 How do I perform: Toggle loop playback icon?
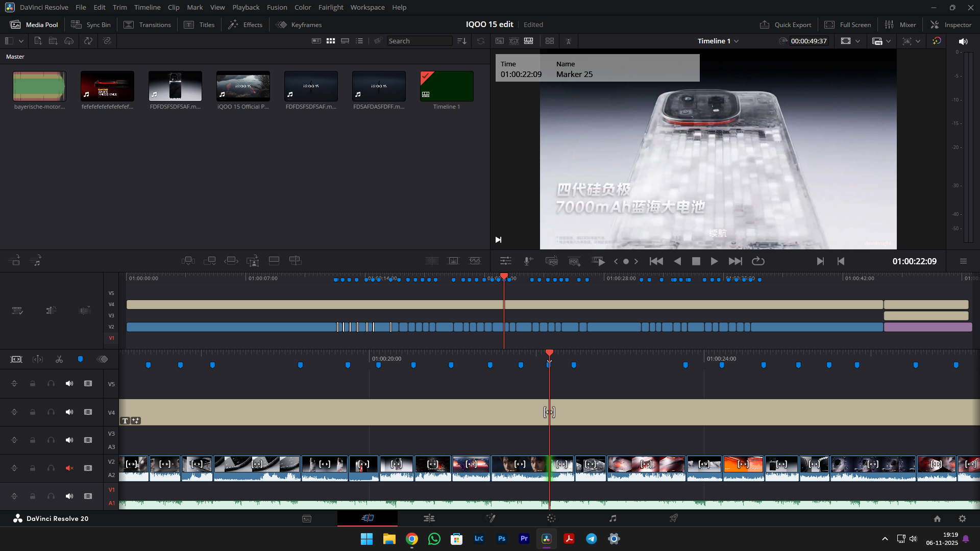click(x=758, y=261)
